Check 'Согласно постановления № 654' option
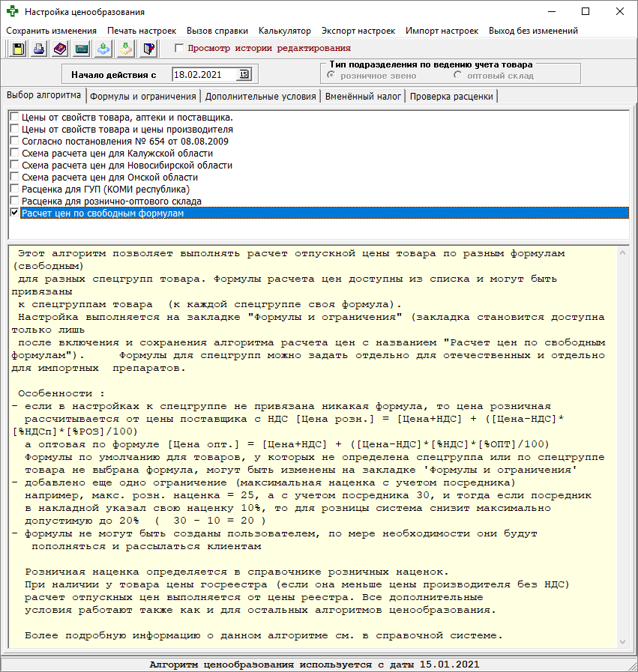 [15, 142]
